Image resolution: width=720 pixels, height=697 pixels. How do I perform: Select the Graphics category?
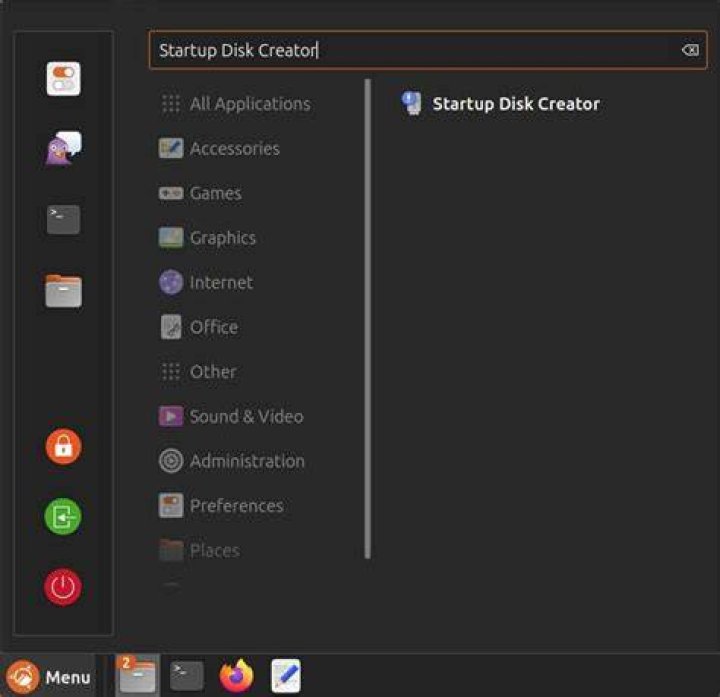click(x=207, y=238)
